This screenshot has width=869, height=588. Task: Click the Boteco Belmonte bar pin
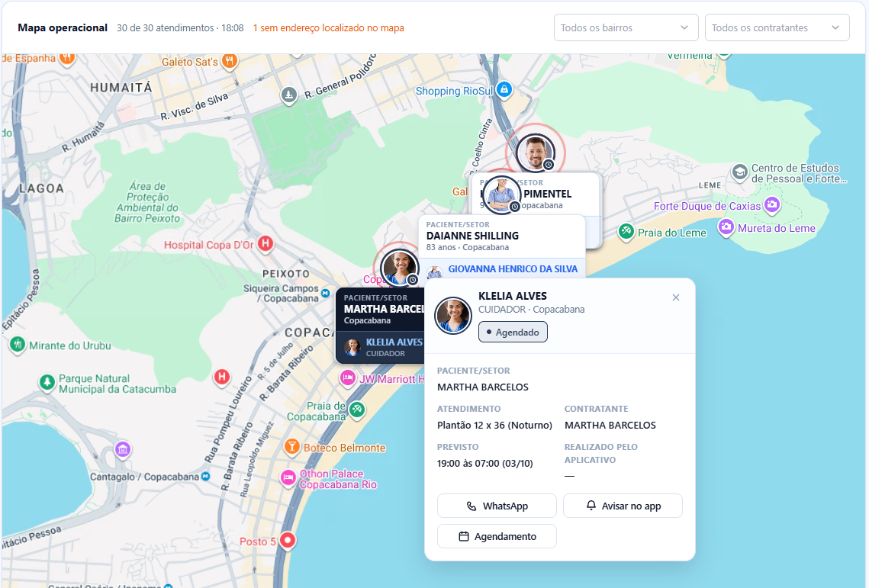(292, 446)
